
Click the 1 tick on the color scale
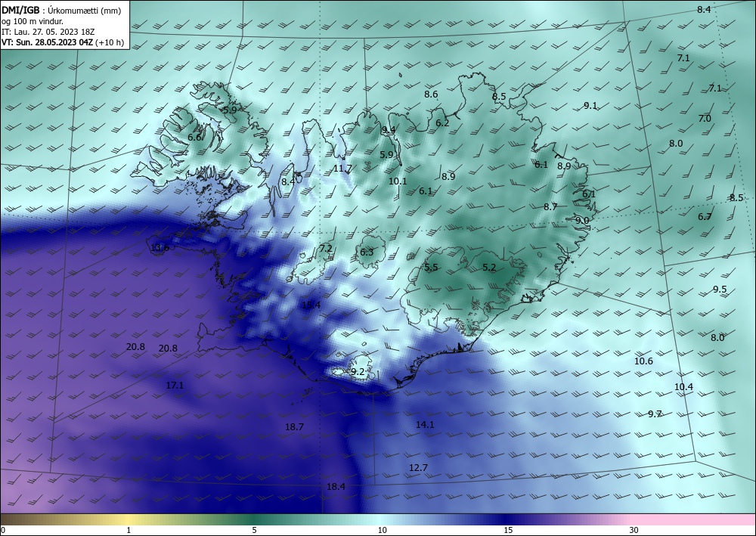[129, 530]
